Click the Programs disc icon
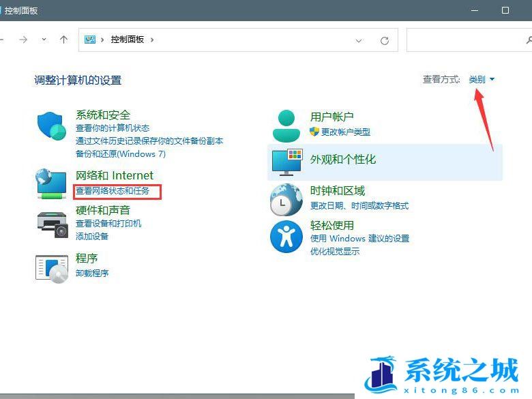This screenshot has height=399, width=532. [x=52, y=268]
